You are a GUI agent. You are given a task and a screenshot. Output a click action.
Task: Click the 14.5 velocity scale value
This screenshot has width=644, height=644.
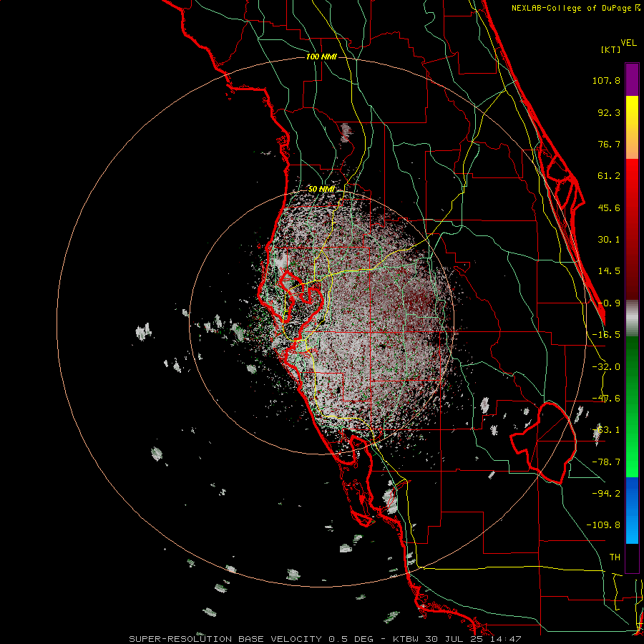[x=609, y=271]
